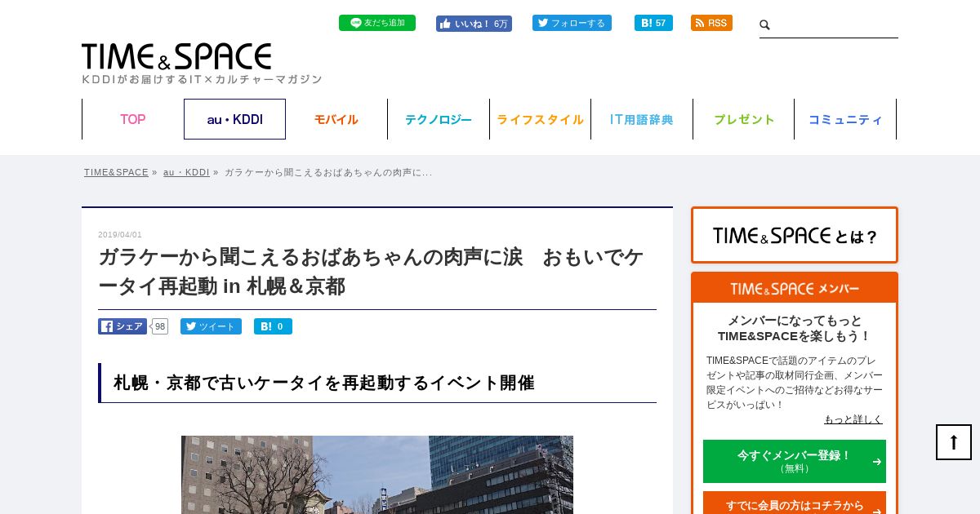The height and width of the screenshot is (514, 980).
Task: Click the ツイート button under title
Action: click(x=211, y=326)
